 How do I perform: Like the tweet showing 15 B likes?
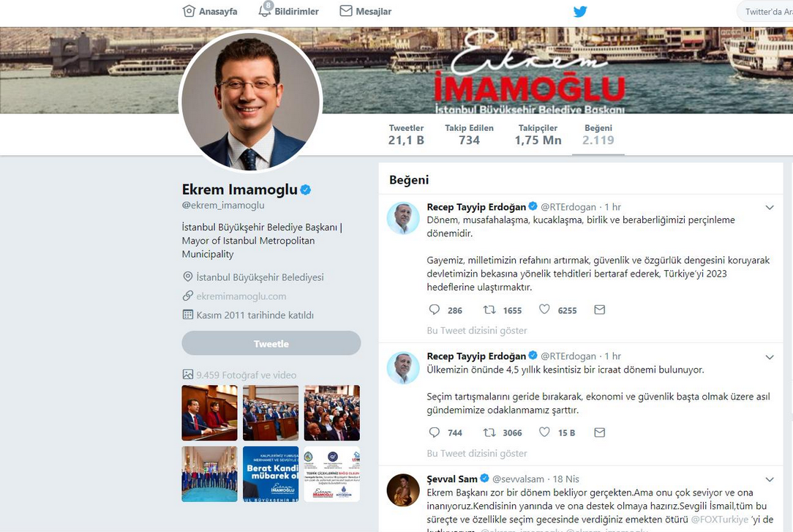544,432
